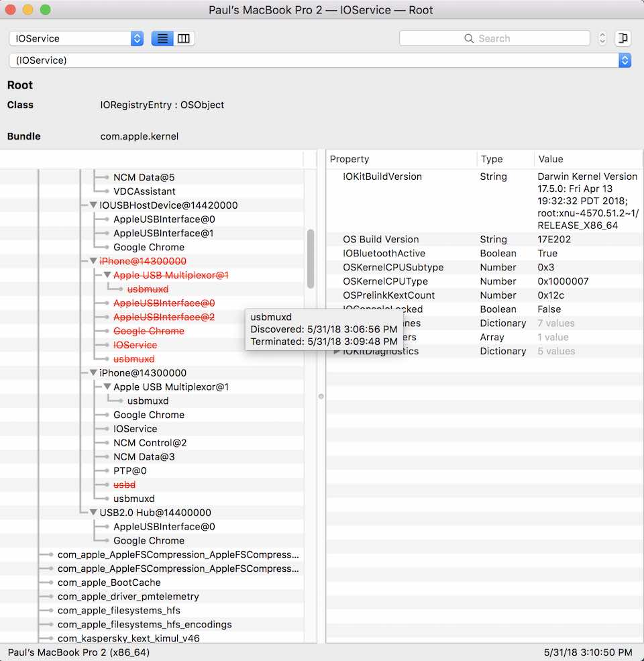The width and height of the screenshot is (644, 661).
Task: Select com_kaspersky_kext_kimul_v46 entry
Action: tap(129, 638)
